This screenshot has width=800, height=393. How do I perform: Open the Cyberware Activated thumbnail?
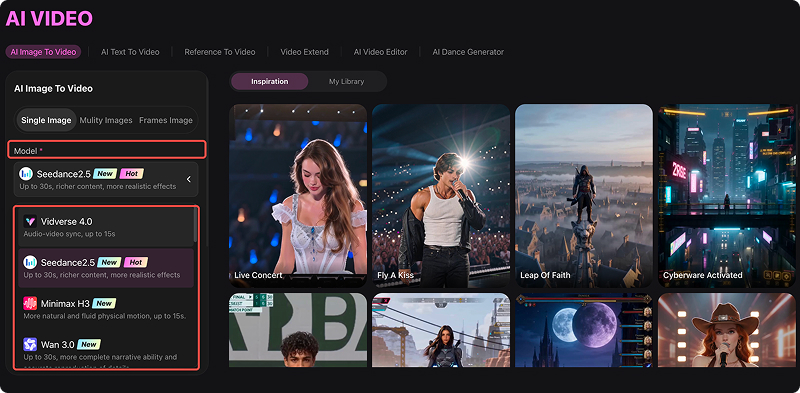pyautogui.click(x=727, y=196)
